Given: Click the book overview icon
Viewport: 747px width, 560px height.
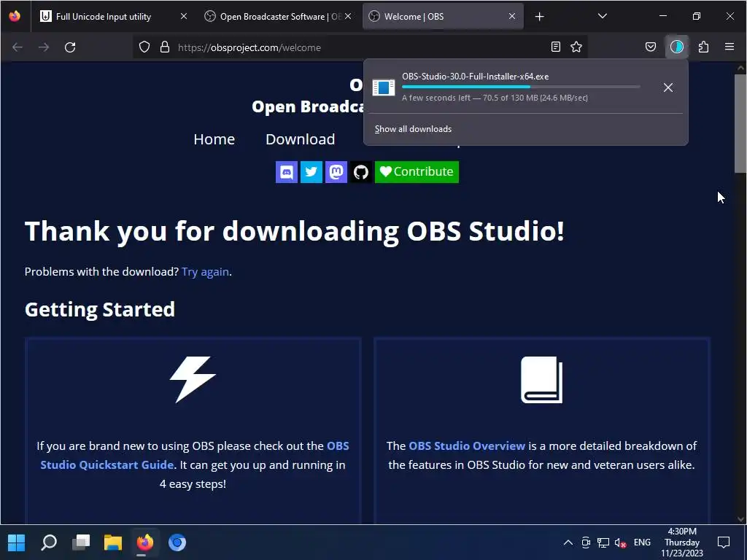Looking at the screenshot, I should 542,379.
